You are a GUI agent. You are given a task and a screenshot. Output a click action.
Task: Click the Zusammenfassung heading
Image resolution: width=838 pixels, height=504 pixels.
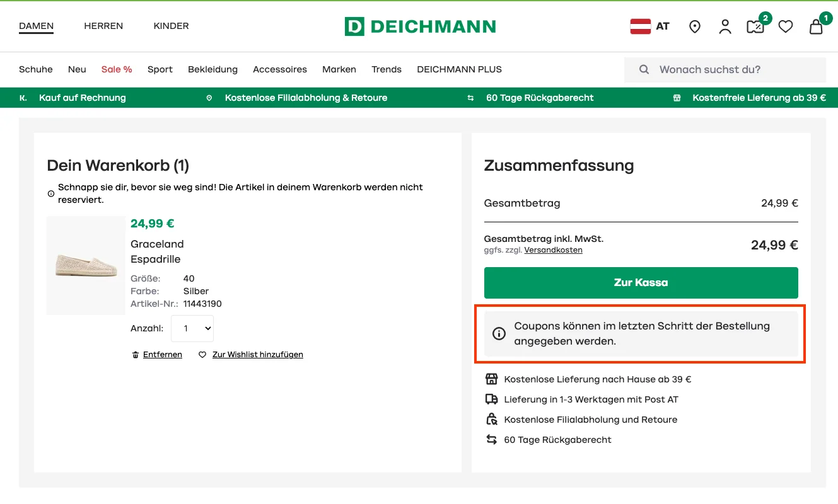point(559,166)
